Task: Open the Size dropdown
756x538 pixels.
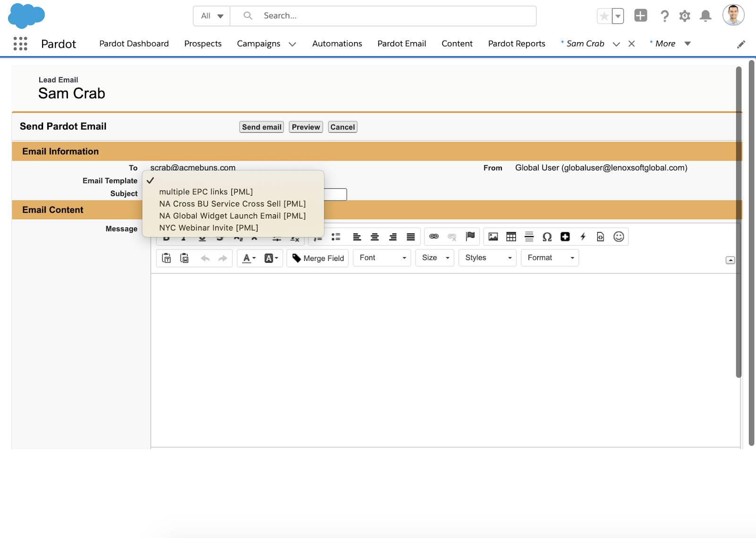Action: (x=435, y=258)
